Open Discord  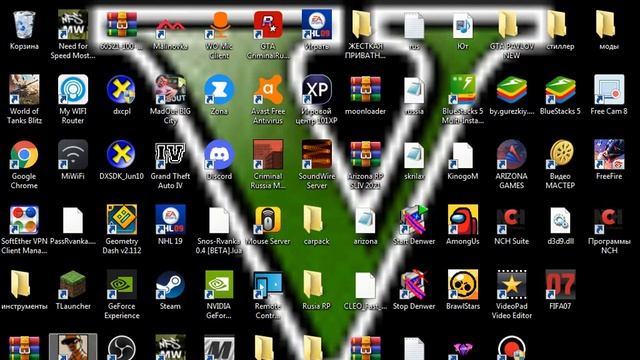[219, 155]
